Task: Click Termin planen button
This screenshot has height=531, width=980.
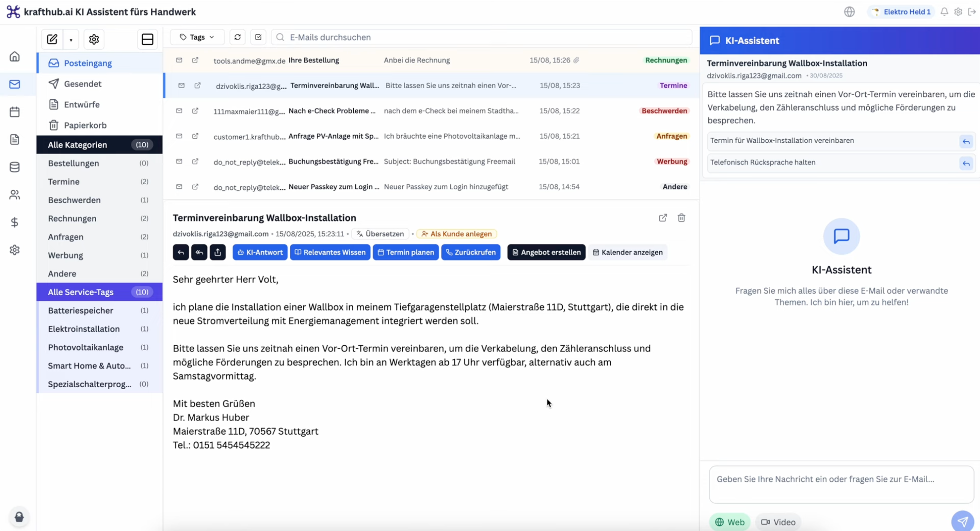Action: tap(405, 252)
